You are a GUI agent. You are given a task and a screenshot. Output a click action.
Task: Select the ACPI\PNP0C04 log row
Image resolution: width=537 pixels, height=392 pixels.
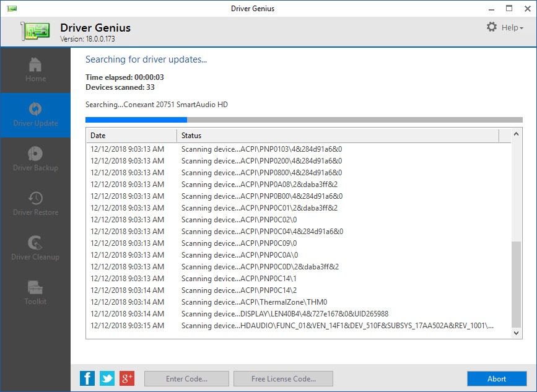point(299,232)
